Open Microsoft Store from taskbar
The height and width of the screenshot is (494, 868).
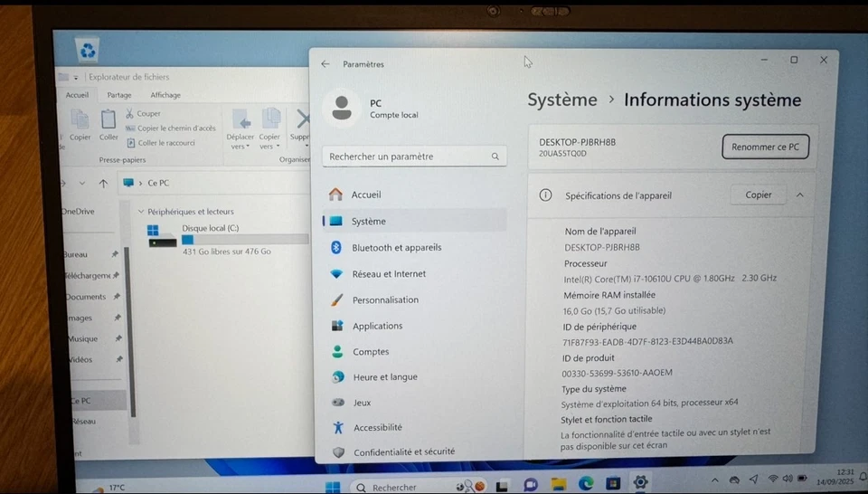click(613, 483)
